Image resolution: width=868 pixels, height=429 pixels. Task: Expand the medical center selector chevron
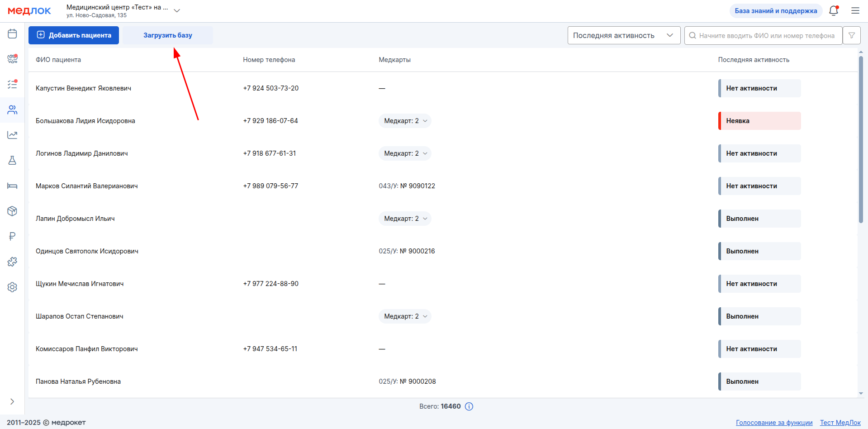(x=177, y=11)
